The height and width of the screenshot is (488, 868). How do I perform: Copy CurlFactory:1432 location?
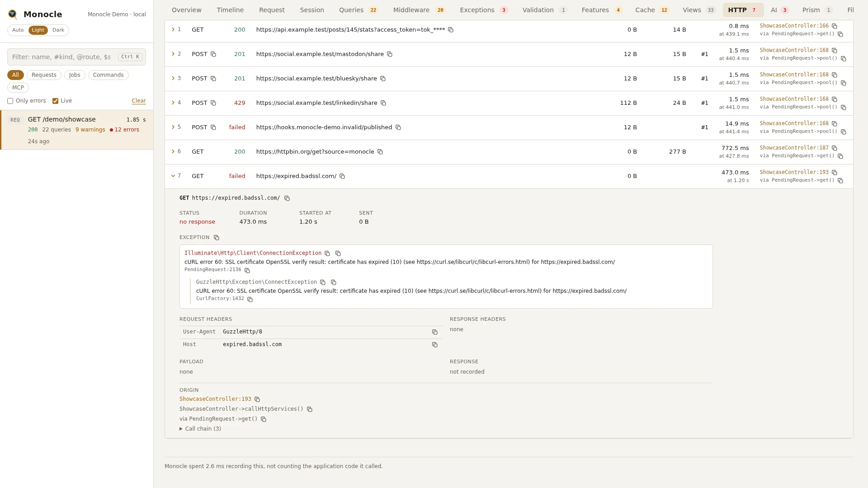click(250, 299)
